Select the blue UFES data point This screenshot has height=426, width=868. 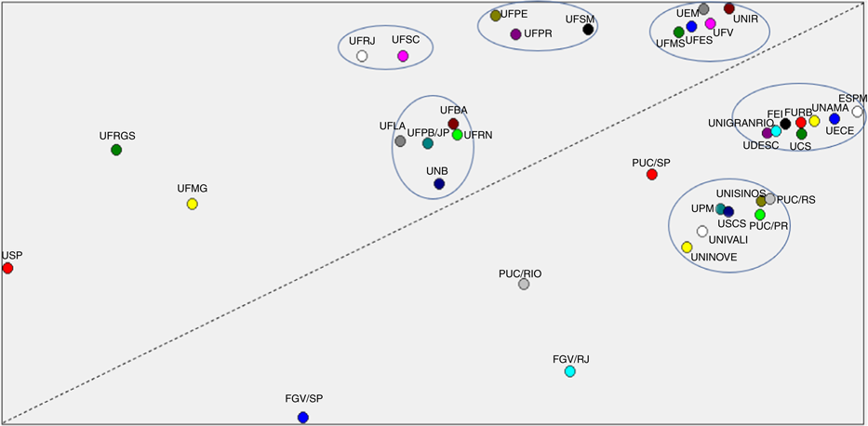point(691,26)
